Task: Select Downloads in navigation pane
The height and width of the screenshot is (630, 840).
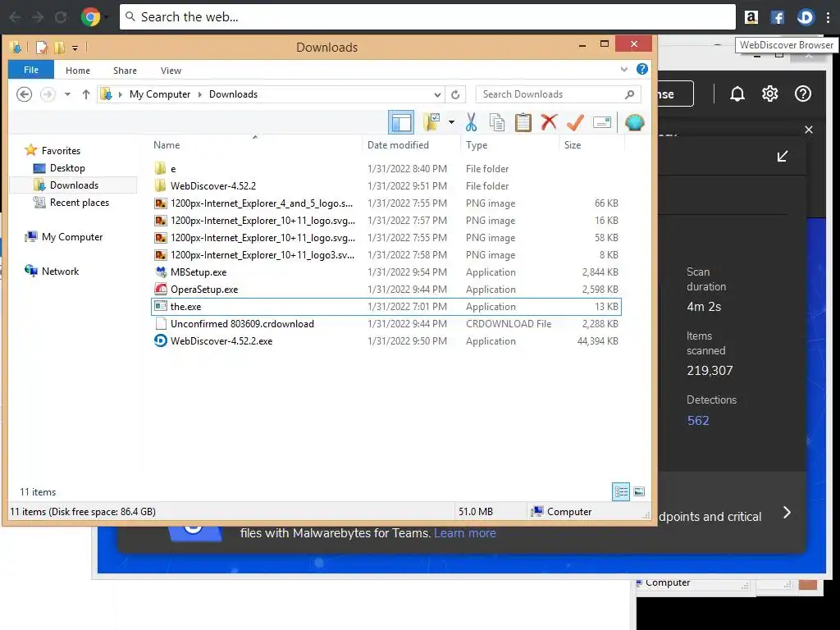Action: pos(74,185)
